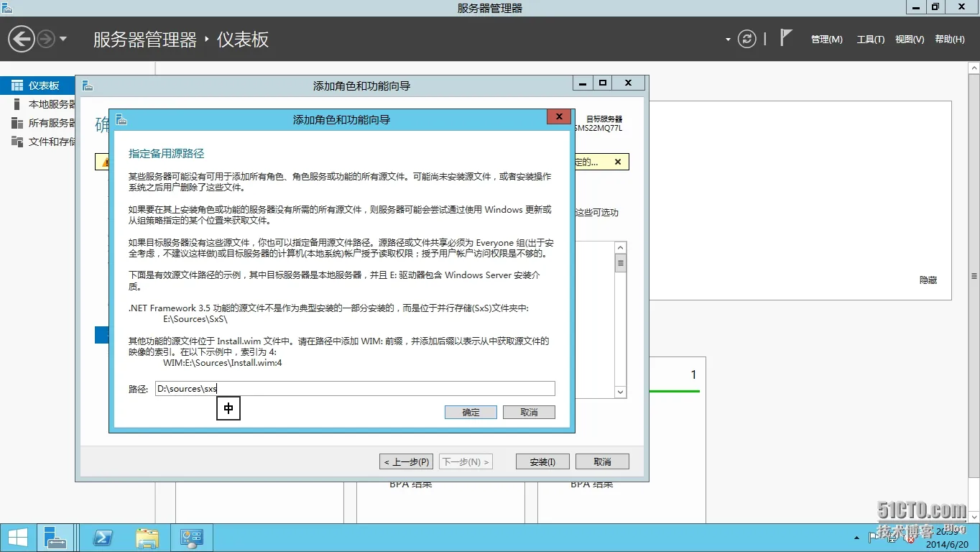Confirm the source path with 确定

click(471, 413)
